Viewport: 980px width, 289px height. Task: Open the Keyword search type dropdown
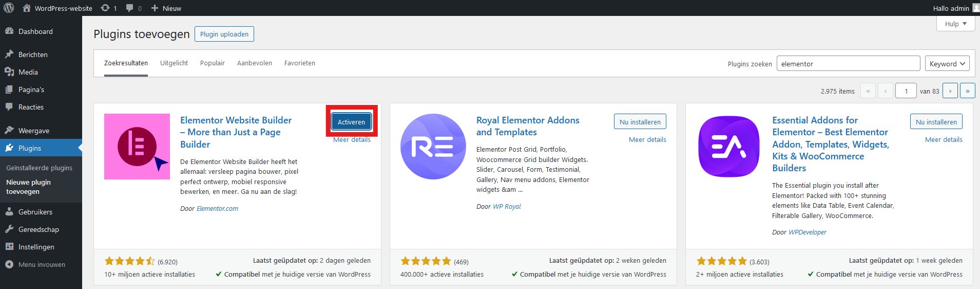947,64
